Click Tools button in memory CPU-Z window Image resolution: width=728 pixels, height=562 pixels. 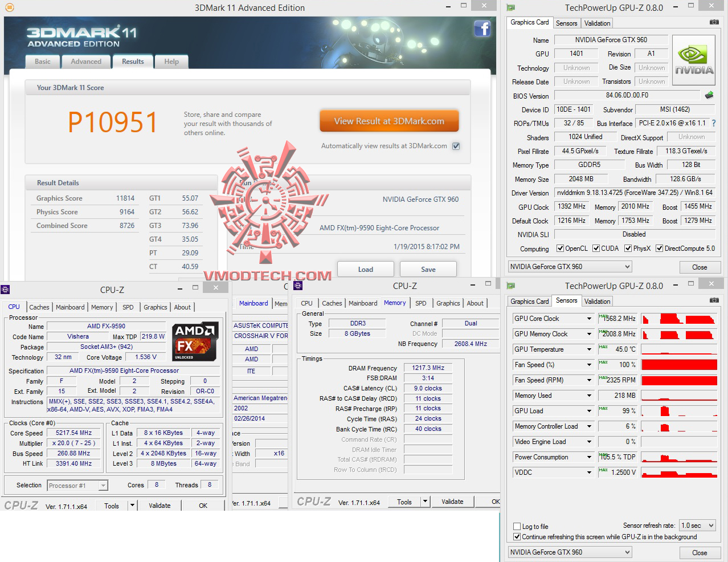[x=404, y=502]
